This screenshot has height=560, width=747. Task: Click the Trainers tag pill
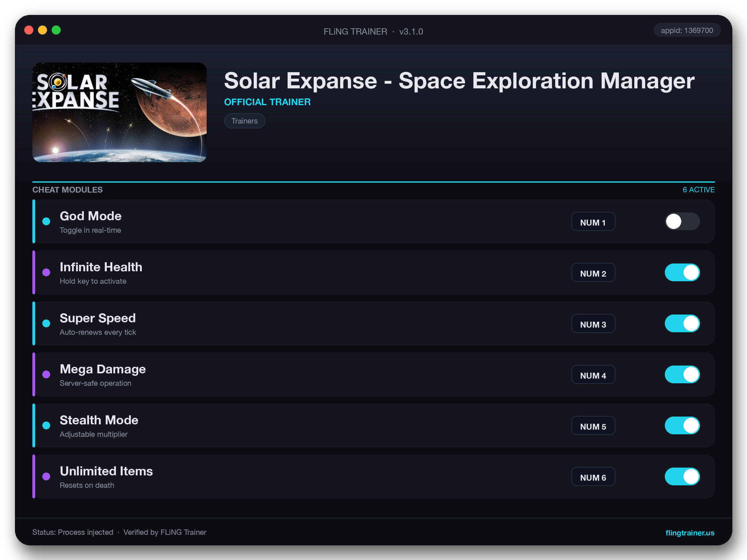coord(245,121)
